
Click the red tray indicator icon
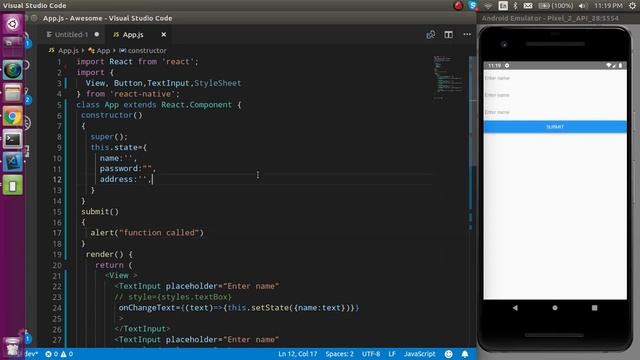tap(458, 6)
